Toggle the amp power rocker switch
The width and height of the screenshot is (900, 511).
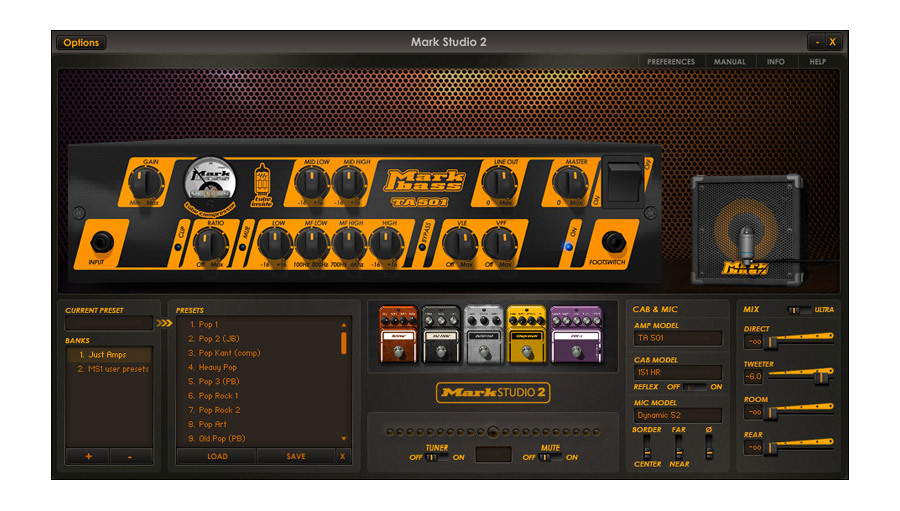(x=623, y=181)
